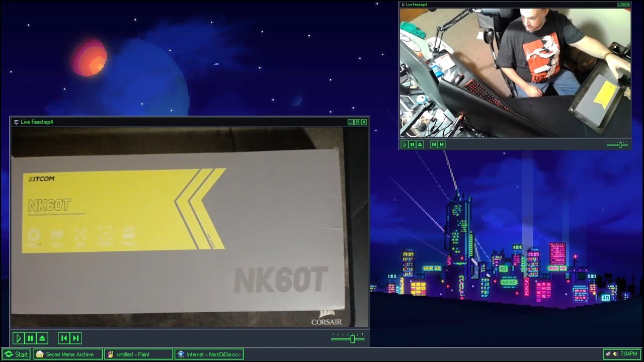Open Internet – NerdOrDie.com taskbar item
Screen dimensions: 644x362
209,354
